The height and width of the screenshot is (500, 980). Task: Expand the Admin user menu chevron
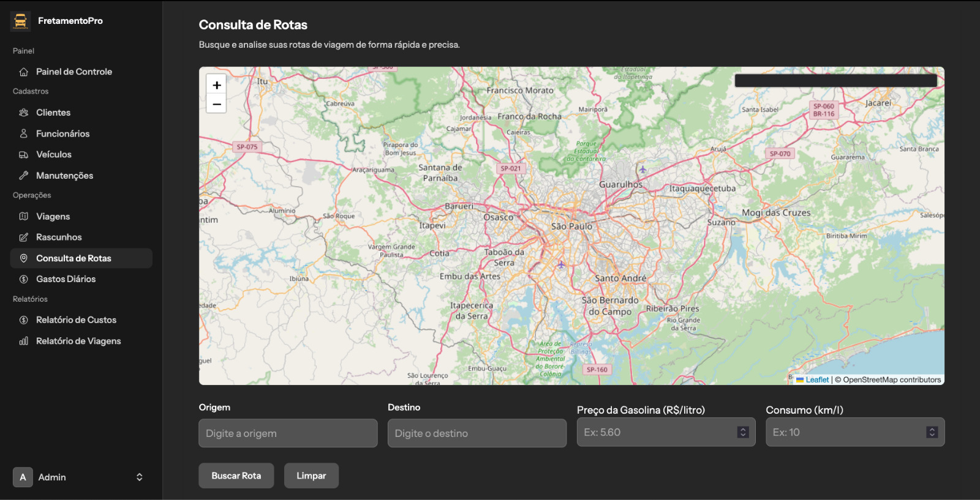coord(139,477)
